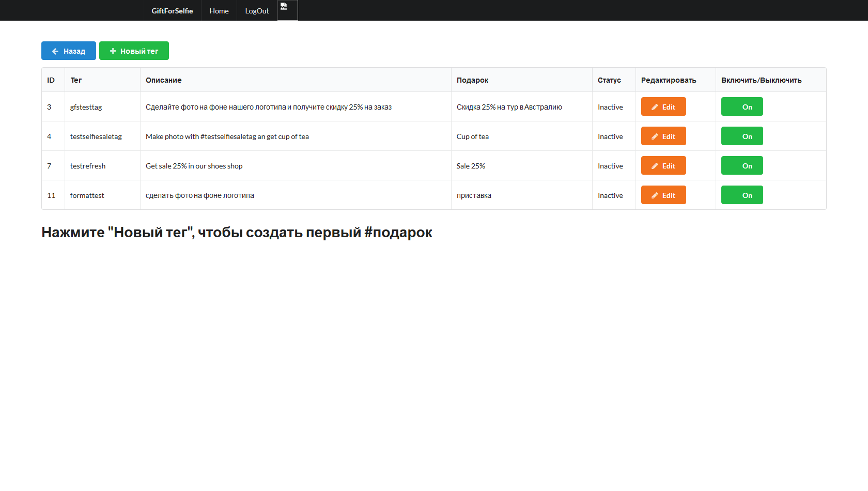The width and height of the screenshot is (868, 491).
Task: Select the gfstesttag tag name cell
Action: click(x=102, y=107)
